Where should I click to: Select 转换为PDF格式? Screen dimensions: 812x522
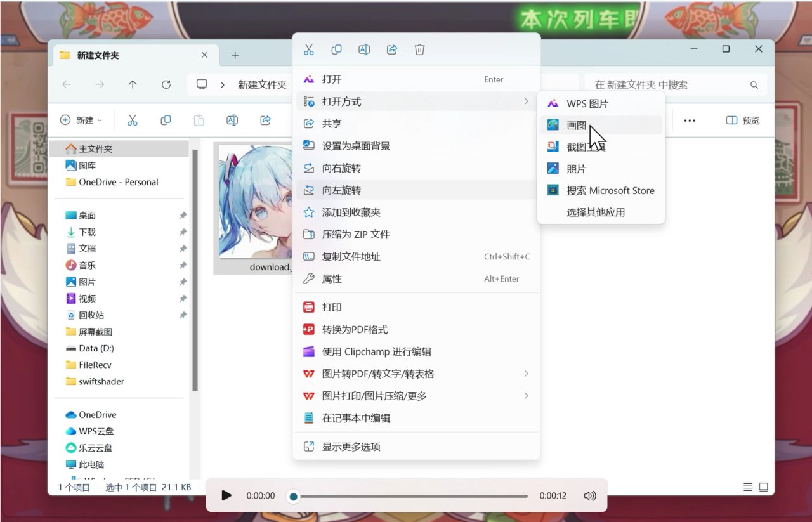tap(416, 330)
